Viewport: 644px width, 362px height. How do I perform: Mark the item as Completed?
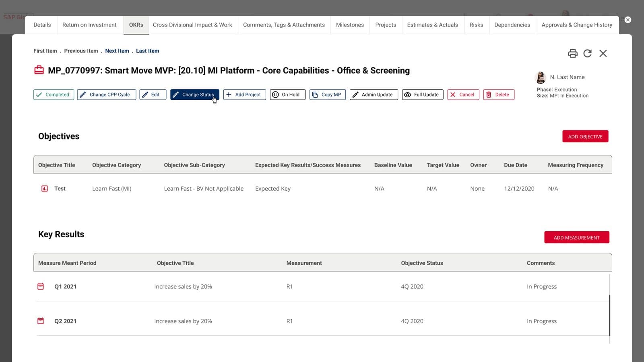pyautogui.click(x=54, y=95)
